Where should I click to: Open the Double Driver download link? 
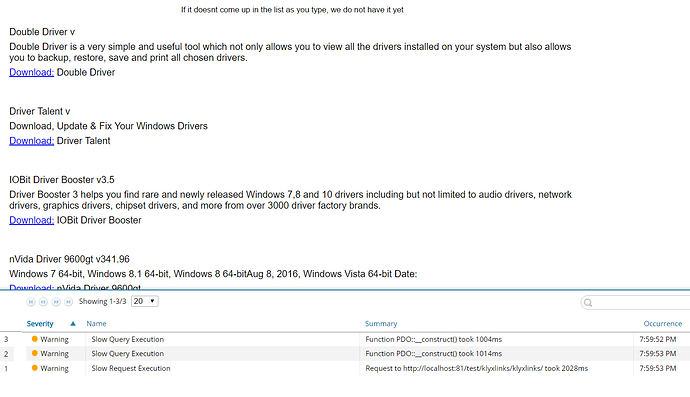pos(32,72)
